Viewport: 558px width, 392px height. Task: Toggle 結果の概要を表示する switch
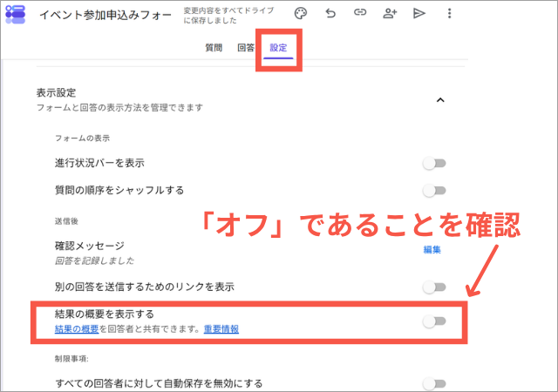click(434, 321)
